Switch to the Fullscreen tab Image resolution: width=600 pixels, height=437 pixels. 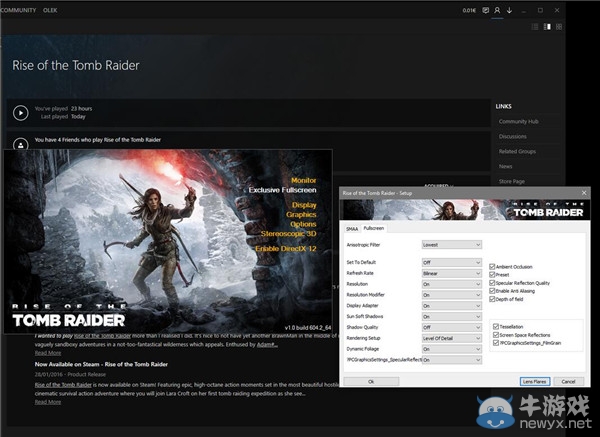[373, 228]
